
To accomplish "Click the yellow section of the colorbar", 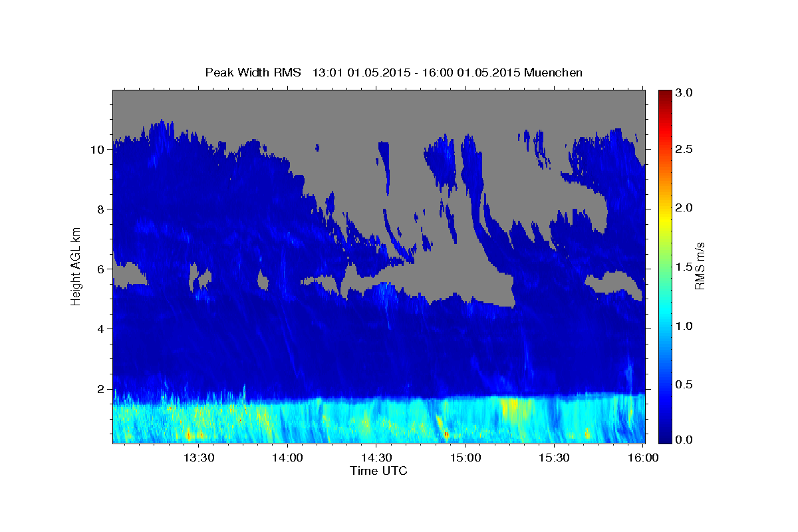I will tap(664, 219).
